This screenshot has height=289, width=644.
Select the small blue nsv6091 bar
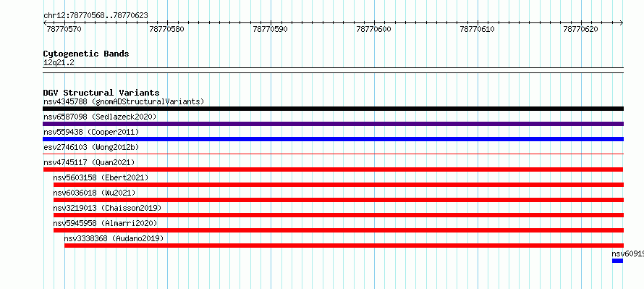click(x=618, y=261)
